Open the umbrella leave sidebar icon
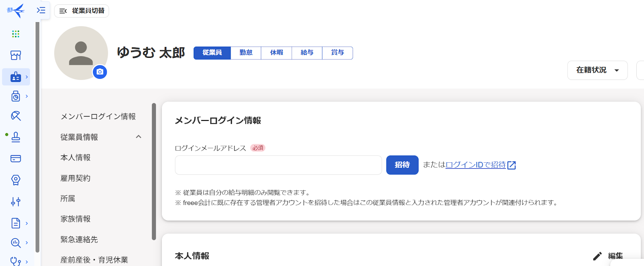This screenshot has width=644, height=266. pyautogui.click(x=16, y=116)
